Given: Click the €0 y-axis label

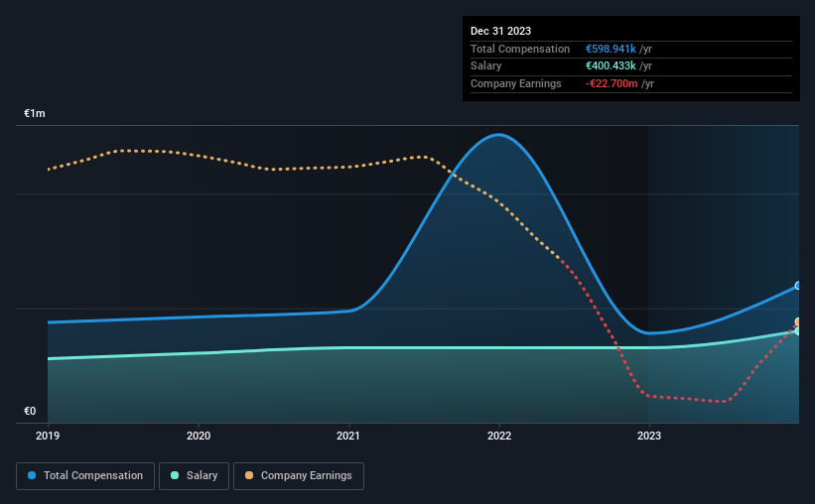Looking at the screenshot, I should click(30, 411).
